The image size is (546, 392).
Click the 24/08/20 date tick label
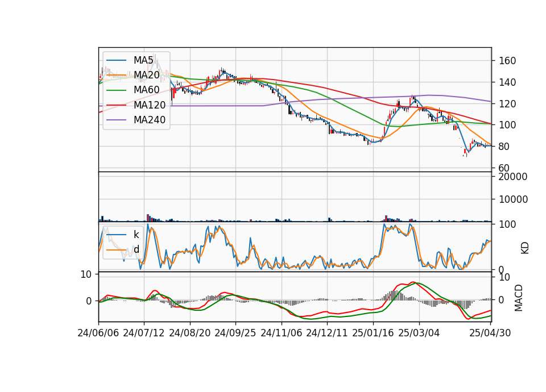(190, 333)
